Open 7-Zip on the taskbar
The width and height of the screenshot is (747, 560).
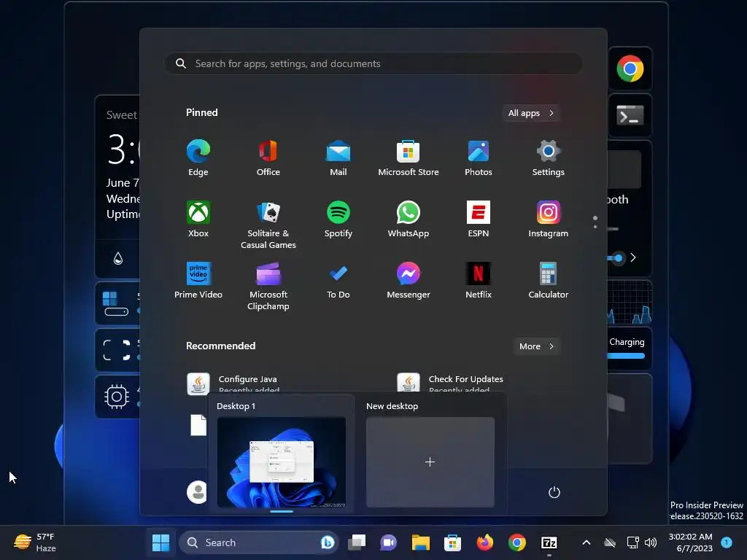(549, 542)
